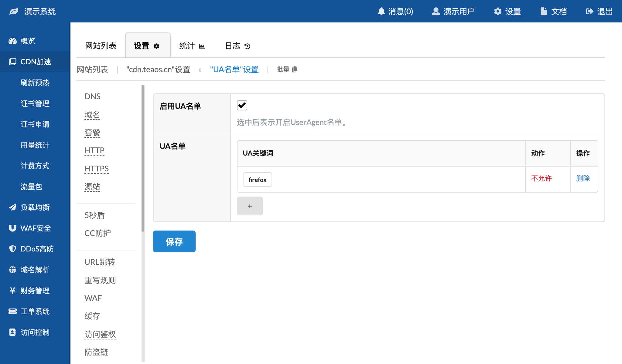This screenshot has height=364, width=622.
Task: Add a new UA keyword with the plus button
Action: [x=250, y=206]
